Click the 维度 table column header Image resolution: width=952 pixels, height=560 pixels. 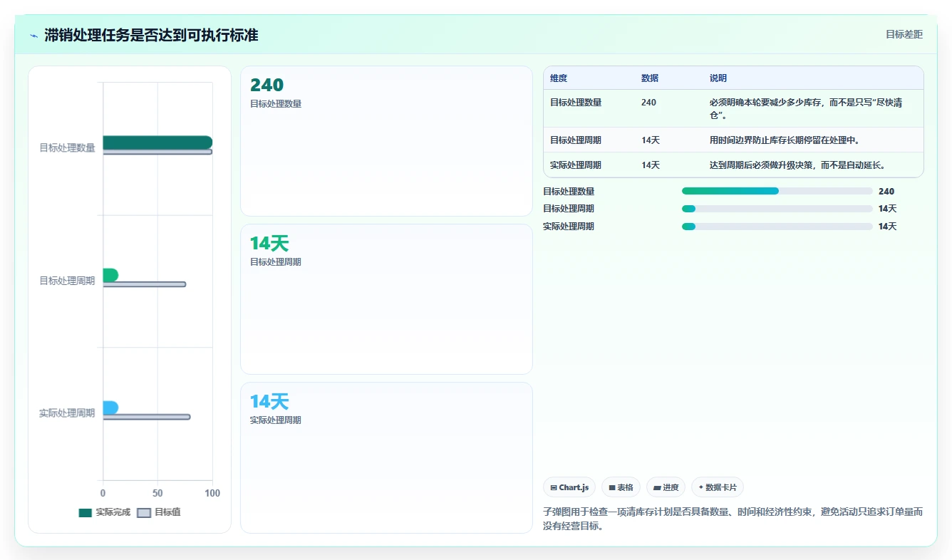[559, 78]
